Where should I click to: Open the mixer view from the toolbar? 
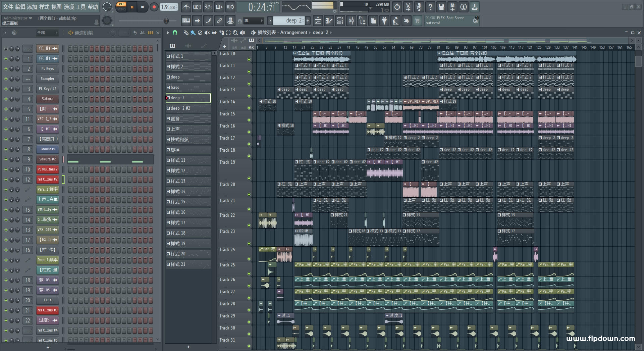tap(351, 21)
